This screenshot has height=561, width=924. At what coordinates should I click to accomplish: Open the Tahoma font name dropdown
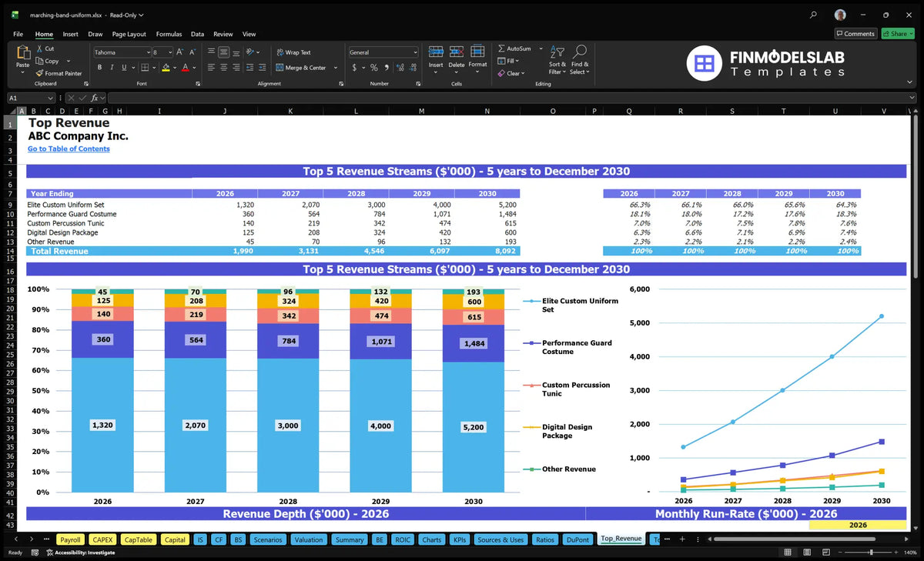147,52
